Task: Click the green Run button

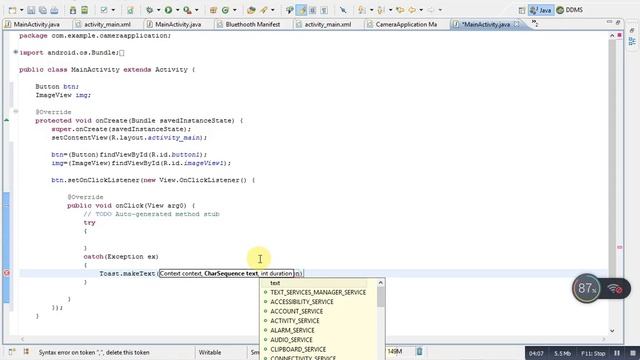Action: click(168, 10)
